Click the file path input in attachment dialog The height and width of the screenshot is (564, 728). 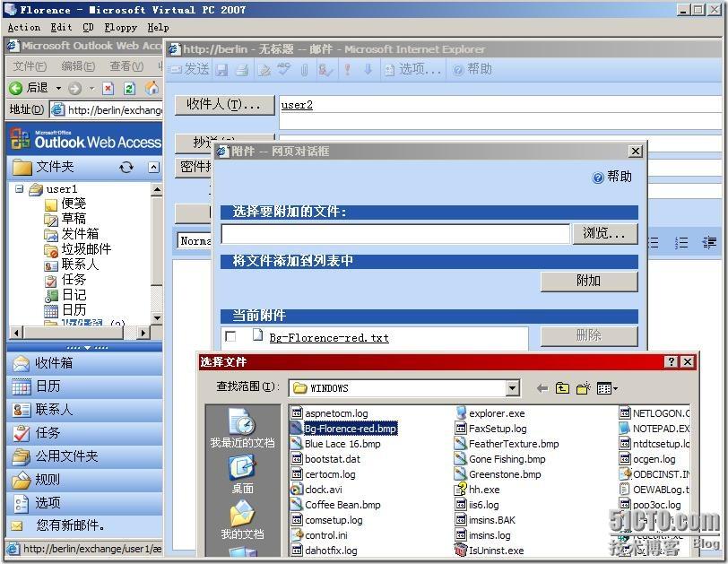tap(395, 233)
